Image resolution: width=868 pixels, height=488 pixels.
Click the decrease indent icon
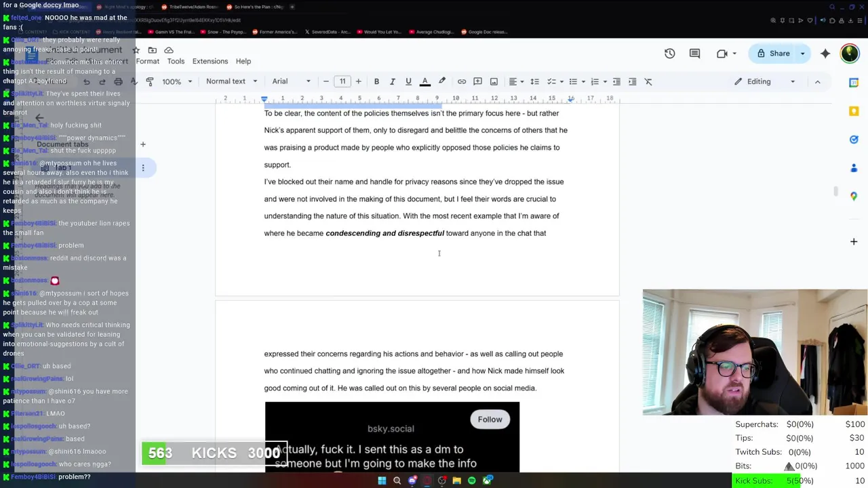click(x=616, y=81)
